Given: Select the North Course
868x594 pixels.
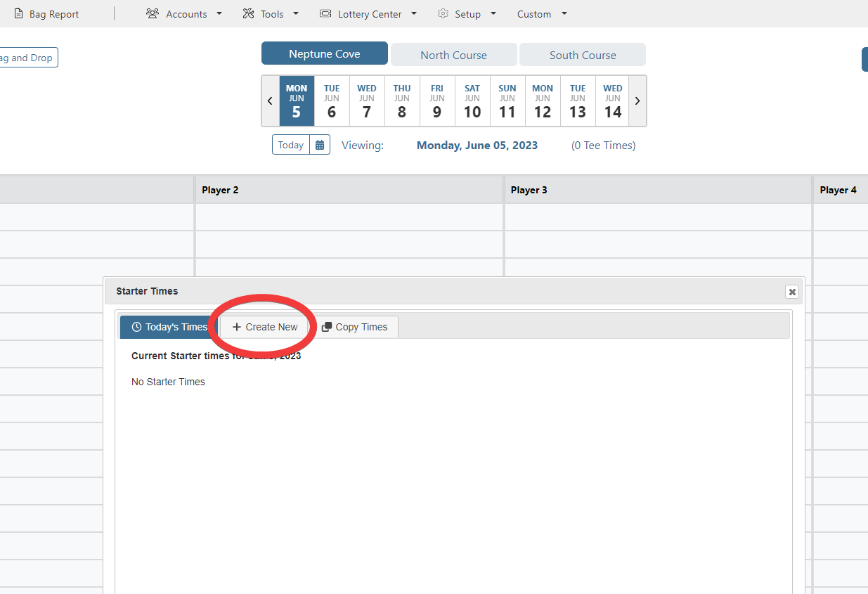Looking at the screenshot, I should 453,54.
